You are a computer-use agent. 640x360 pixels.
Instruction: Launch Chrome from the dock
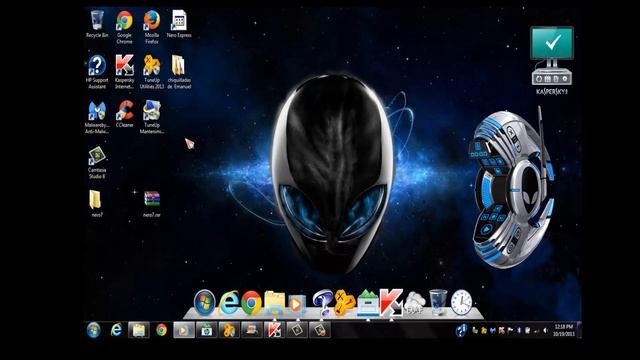click(x=251, y=303)
